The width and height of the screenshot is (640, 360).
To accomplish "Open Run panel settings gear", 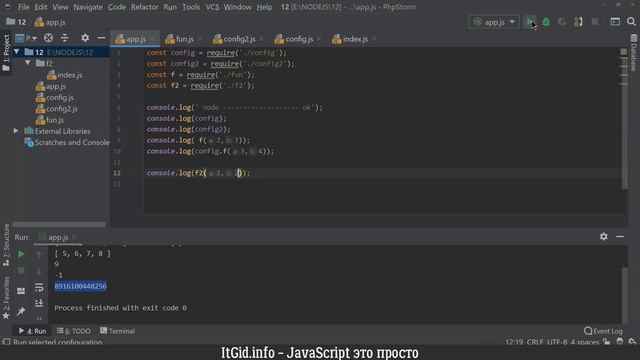I will pos(604,237).
